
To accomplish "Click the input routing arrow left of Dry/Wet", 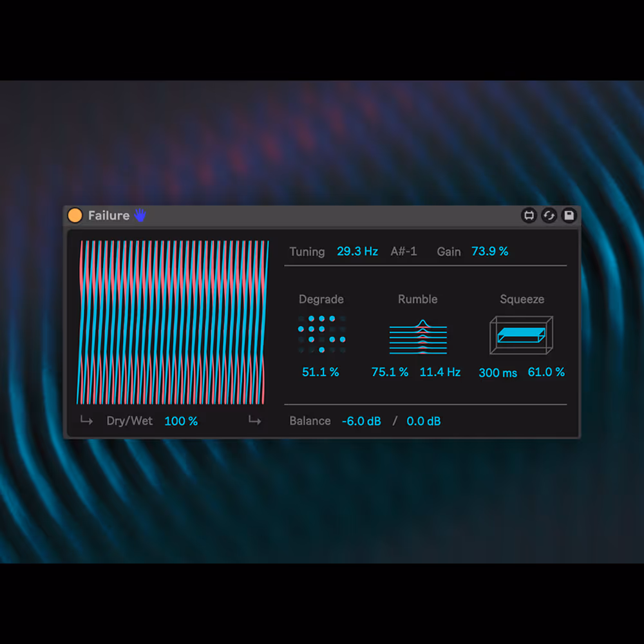I will coord(86,421).
